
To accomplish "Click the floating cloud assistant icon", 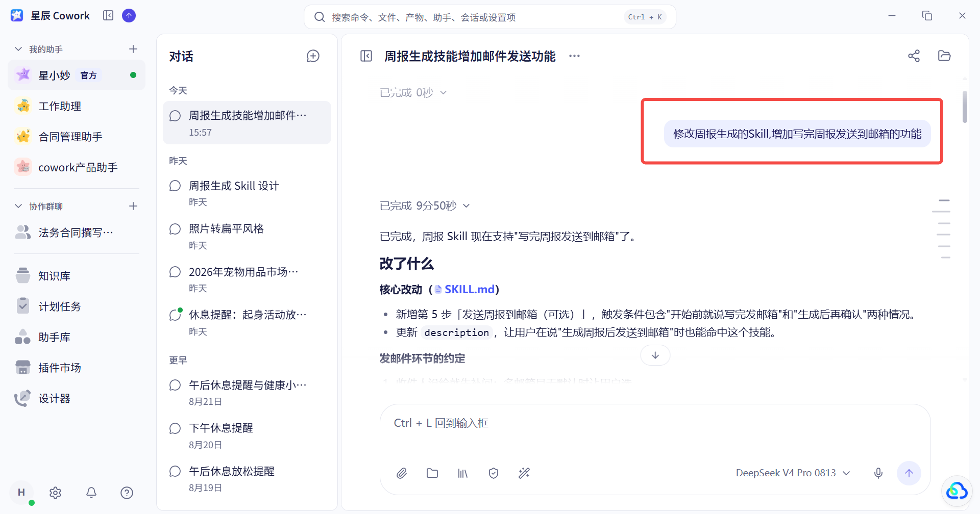I will click(x=957, y=491).
